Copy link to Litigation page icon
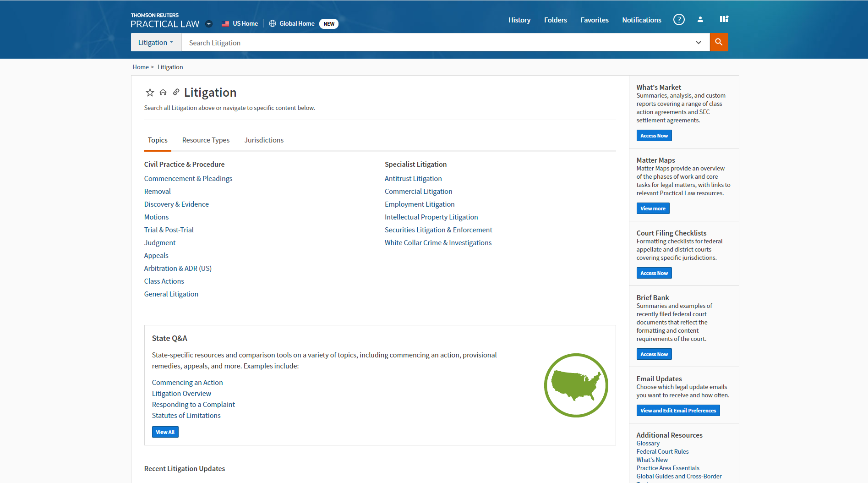 click(x=176, y=93)
